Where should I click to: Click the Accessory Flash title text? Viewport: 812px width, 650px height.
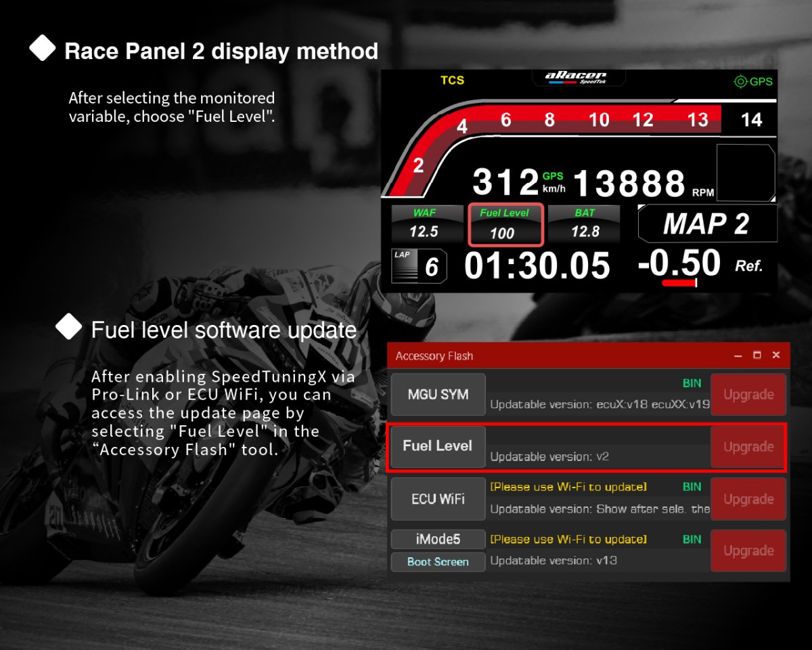tap(434, 355)
